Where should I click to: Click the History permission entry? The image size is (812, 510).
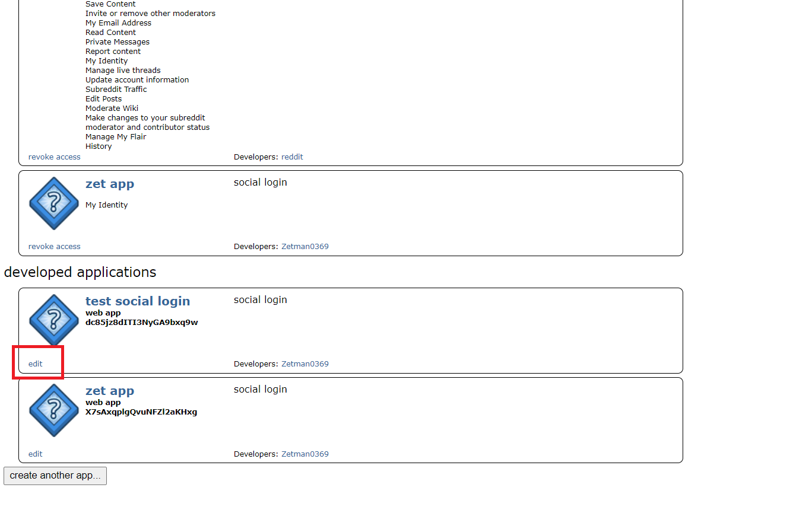tap(99, 146)
